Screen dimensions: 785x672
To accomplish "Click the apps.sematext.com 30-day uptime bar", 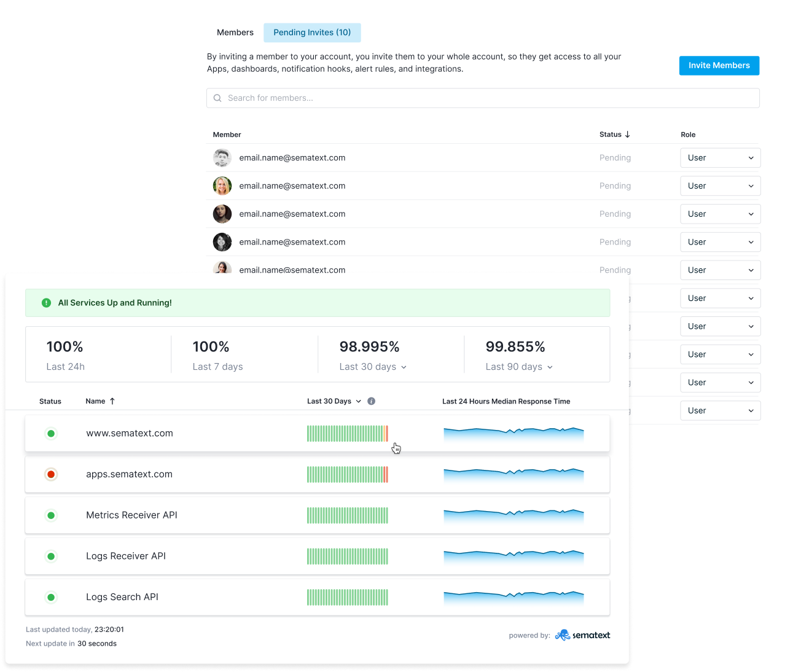I will (348, 474).
